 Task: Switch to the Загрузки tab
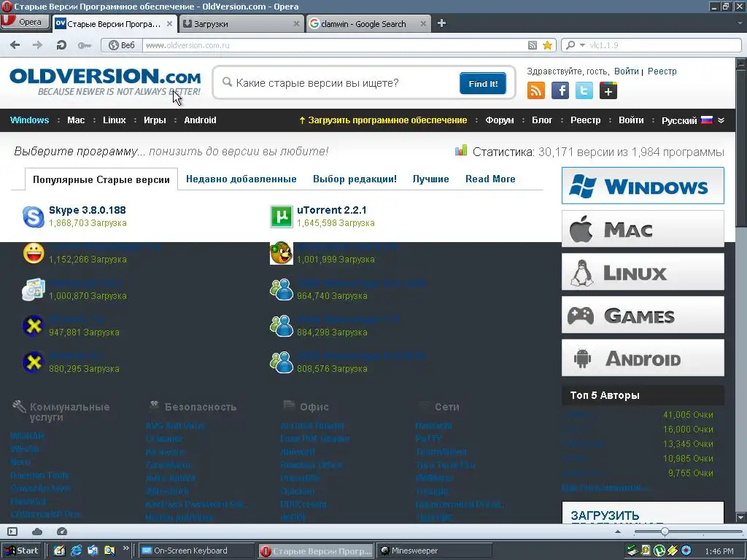[241, 24]
